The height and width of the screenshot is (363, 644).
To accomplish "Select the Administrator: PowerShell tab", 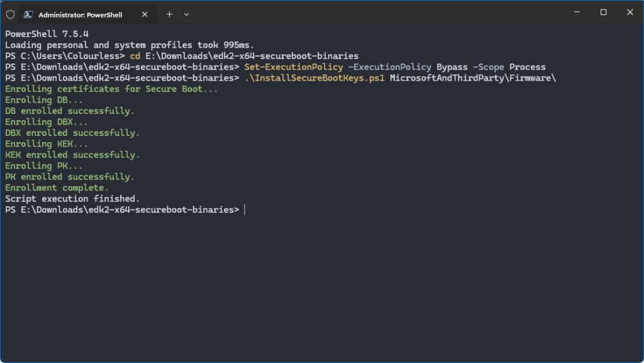I will pos(82,14).
